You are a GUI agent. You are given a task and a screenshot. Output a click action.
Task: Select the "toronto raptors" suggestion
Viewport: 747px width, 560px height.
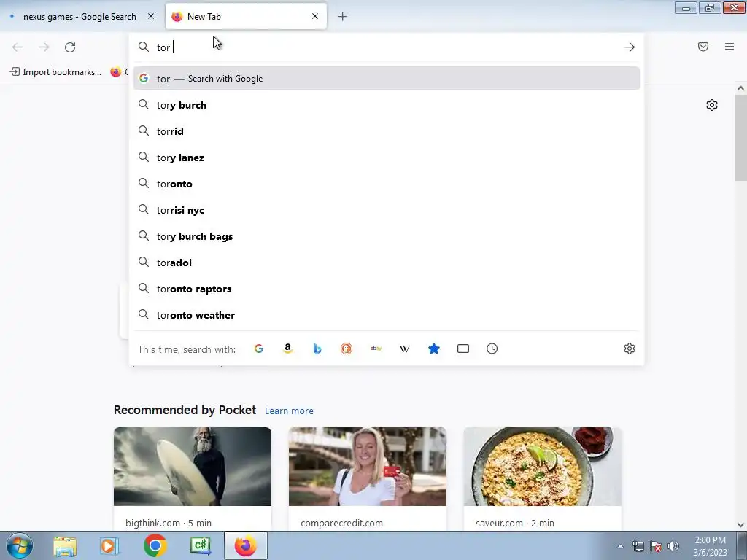387,289
